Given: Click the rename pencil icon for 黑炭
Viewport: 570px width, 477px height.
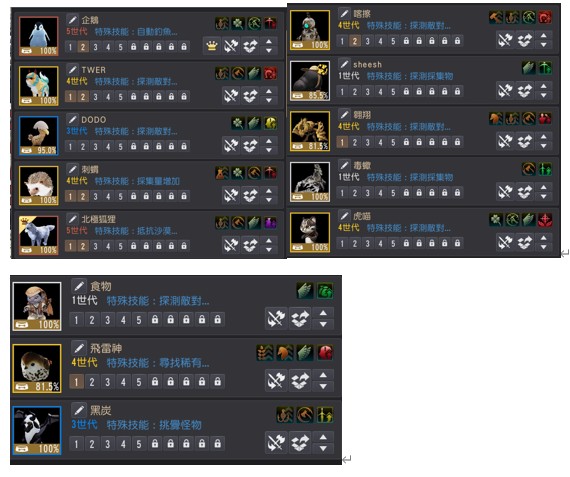Looking at the screenshot, I should 79,410.
